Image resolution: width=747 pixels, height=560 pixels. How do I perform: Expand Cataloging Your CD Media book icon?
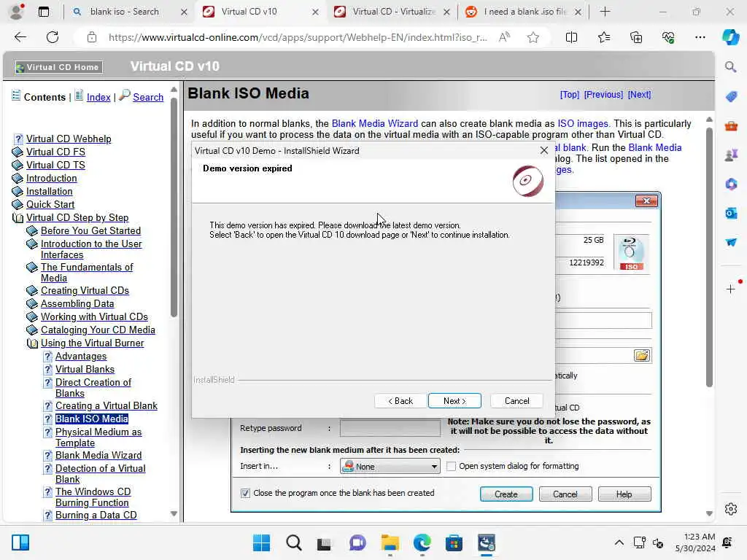(x=32, y=330)
